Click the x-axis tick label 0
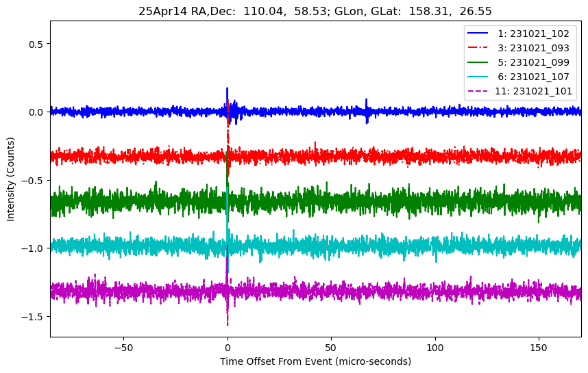 tap(228, 348)
